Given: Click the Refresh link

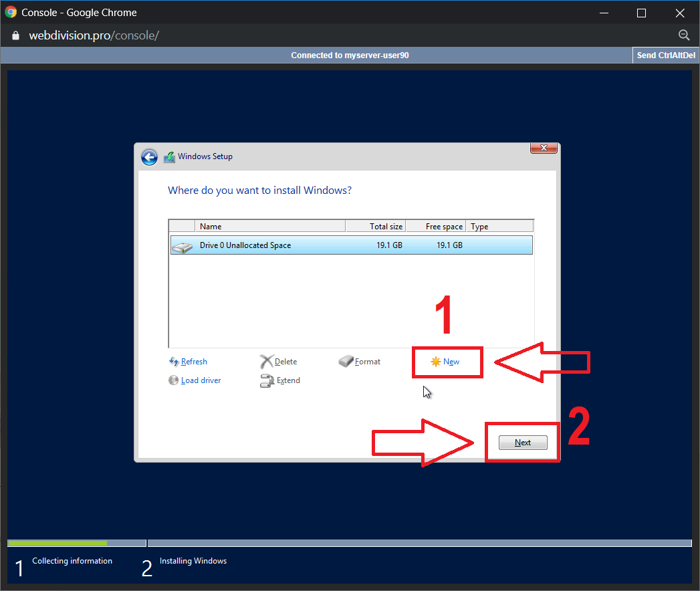Looking at the screenshot, I should (x=194, y=362).
